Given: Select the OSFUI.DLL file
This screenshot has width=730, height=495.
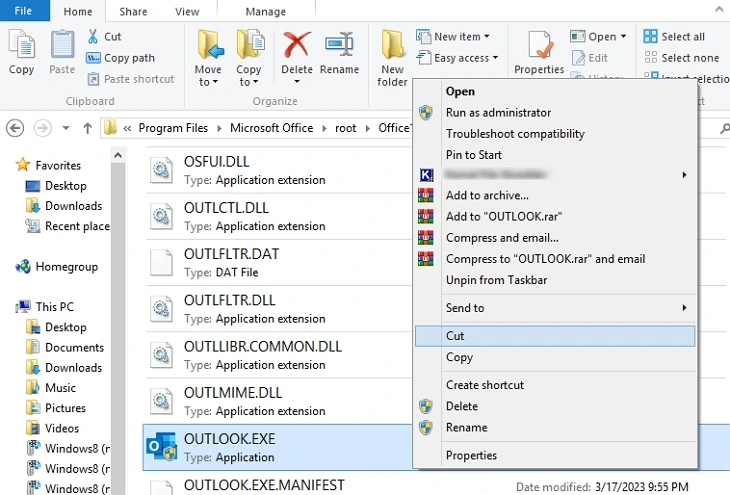Looking at the screenshot, I should 278,170.
